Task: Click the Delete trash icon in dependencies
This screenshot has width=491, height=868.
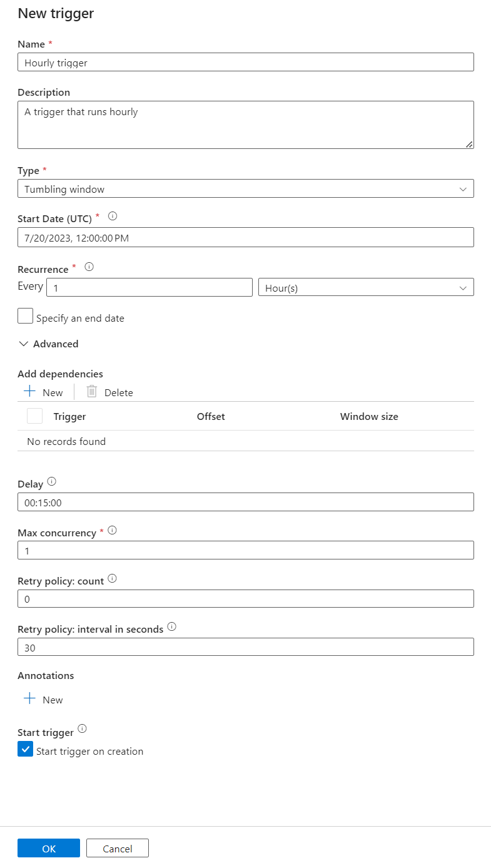Action: click(92, 392)
